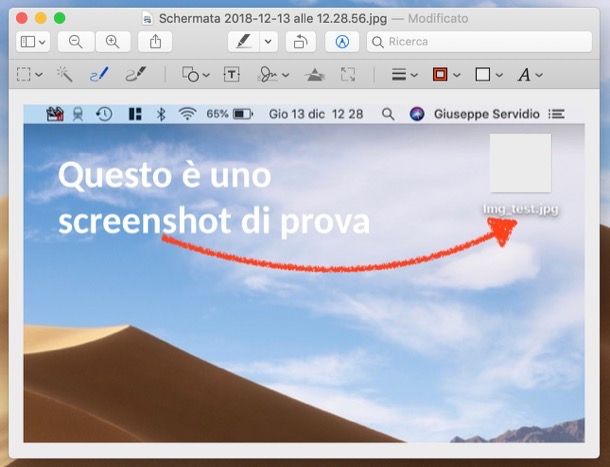Open the fill color picker
The width and height of the screenshot is (610, 467).
[489, 74]
